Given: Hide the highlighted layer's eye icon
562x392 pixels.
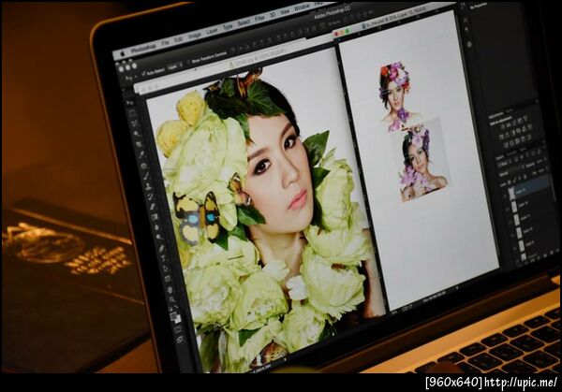Looking at the screenshot, I should click(x=504, y=196).
